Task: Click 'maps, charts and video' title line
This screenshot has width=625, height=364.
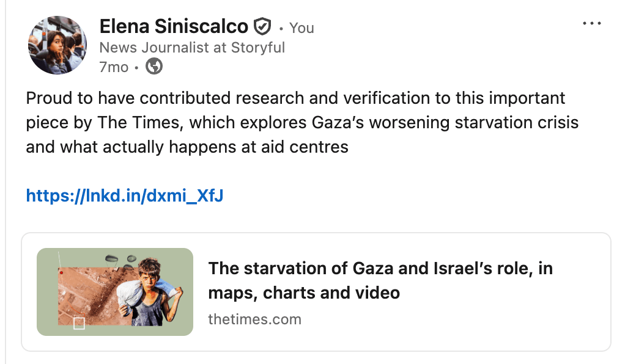Action: (x=304, y=293)
